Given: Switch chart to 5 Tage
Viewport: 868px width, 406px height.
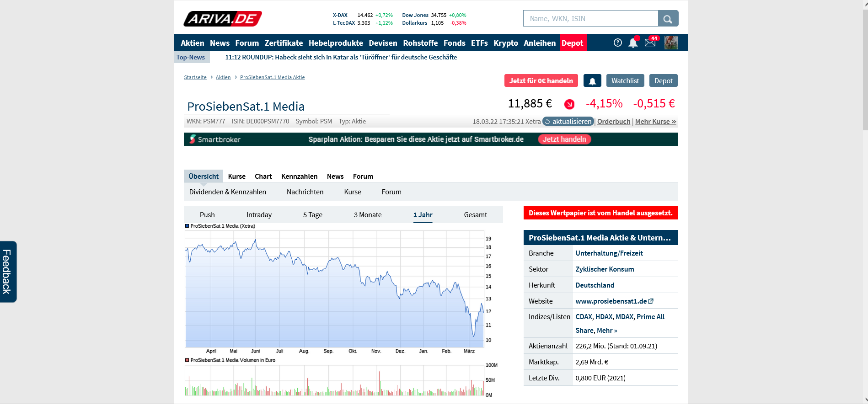Looking at the screenshot, I should click(x=313, y=215).
